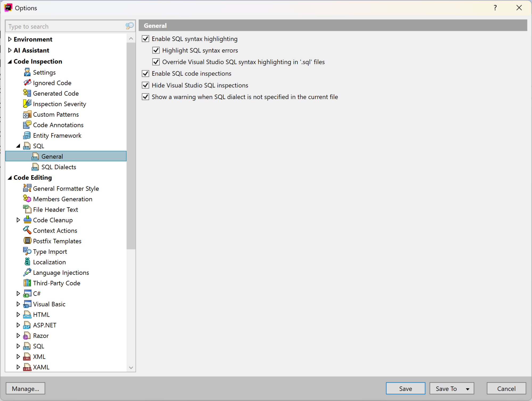Expand the XAML node

click(x=18, y=367)
